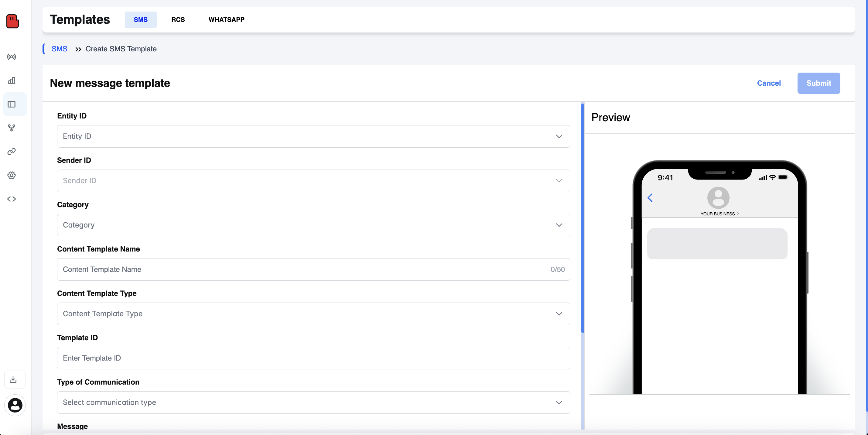Open the developer code brackets icon
The image size is (868, 435).
tap(12, 199)
